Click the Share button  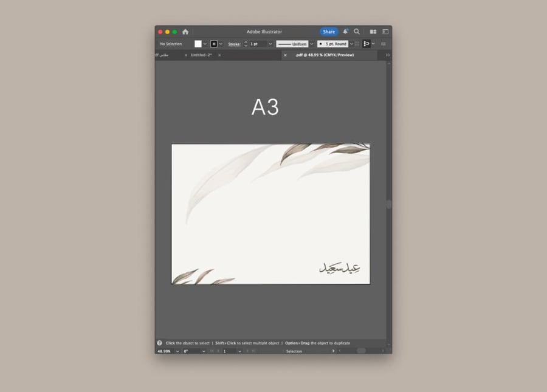click(329, 32)
